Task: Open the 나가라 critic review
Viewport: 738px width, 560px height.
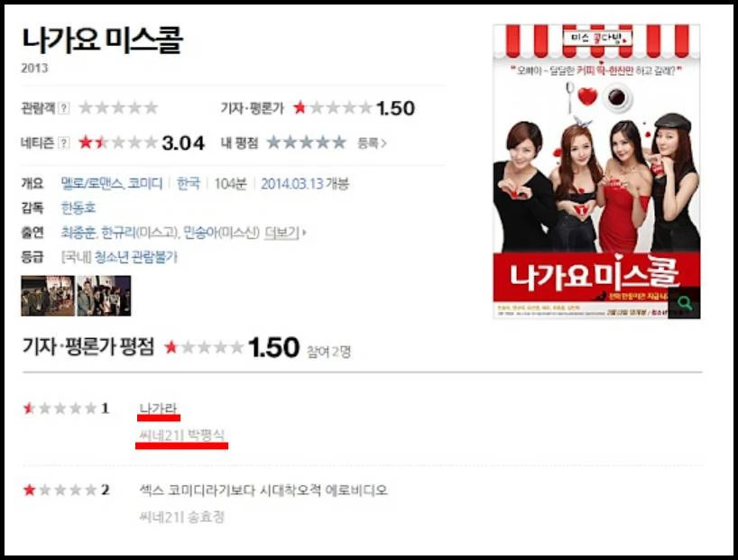Action: 158,409
